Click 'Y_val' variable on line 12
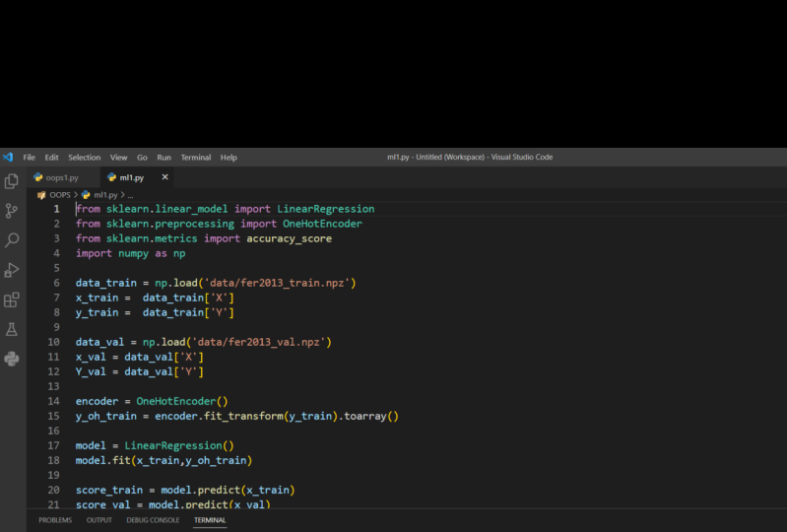 pos(91,371)
